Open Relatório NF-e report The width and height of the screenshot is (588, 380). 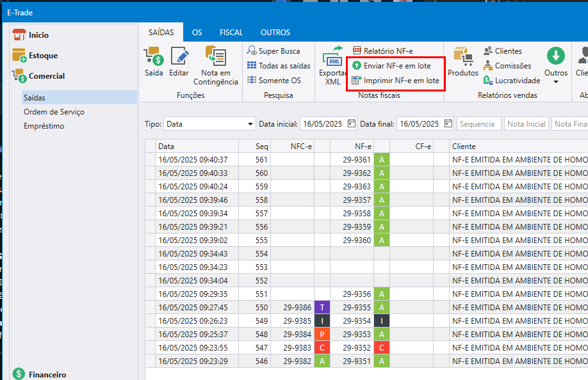point(383,51)
